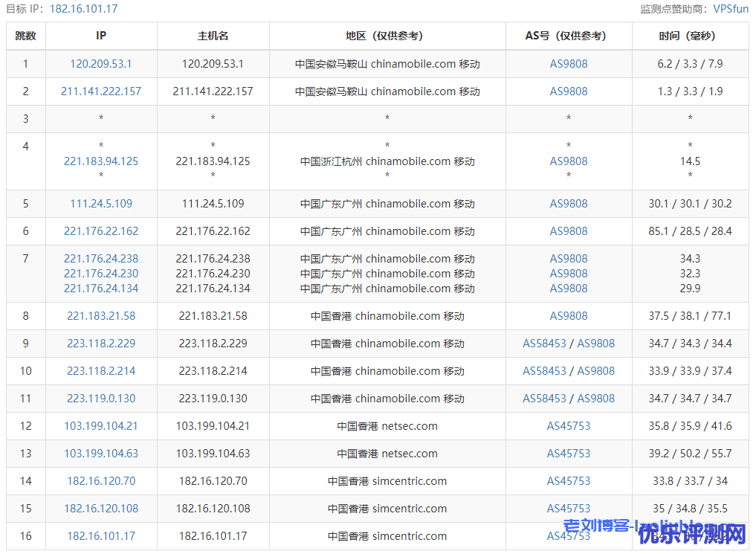
Task: Select the 221.176.22.162 IP link
Action: [x=101, y=231]
